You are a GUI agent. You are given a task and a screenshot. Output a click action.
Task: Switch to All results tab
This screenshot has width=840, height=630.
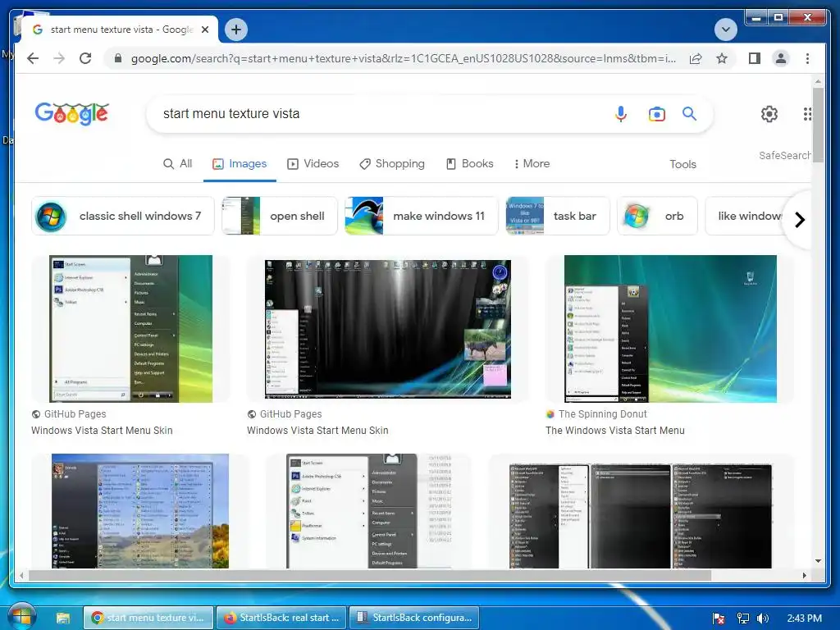coord(177,163)
